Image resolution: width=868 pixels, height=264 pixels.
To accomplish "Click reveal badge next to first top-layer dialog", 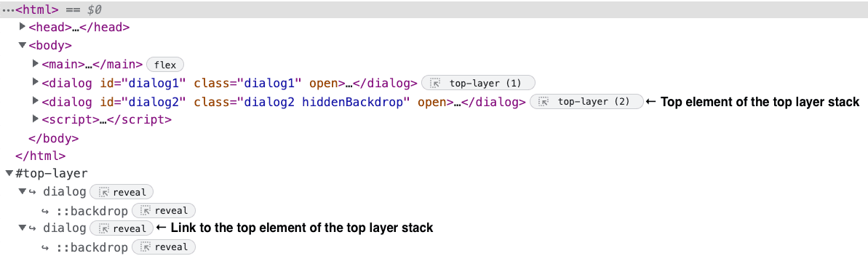I will (x=122, y=192).
